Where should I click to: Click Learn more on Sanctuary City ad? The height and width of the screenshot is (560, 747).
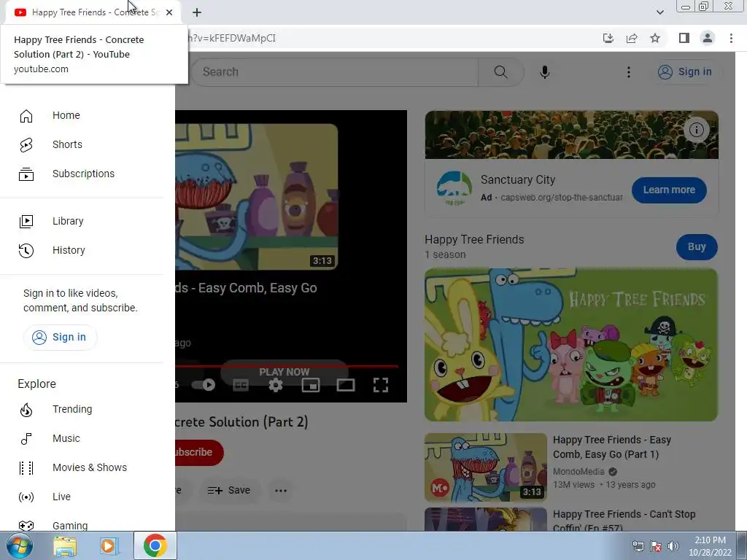(x=669, y=190)
